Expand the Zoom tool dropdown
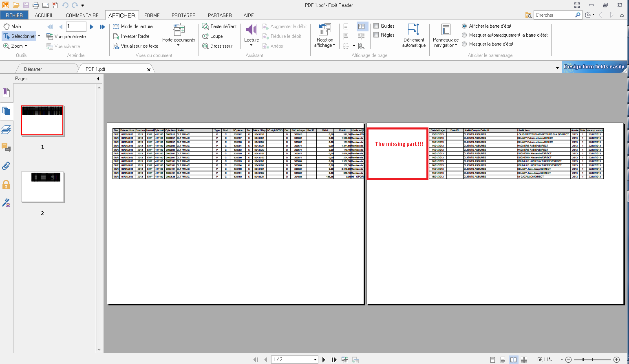 (x=26, y=46)
